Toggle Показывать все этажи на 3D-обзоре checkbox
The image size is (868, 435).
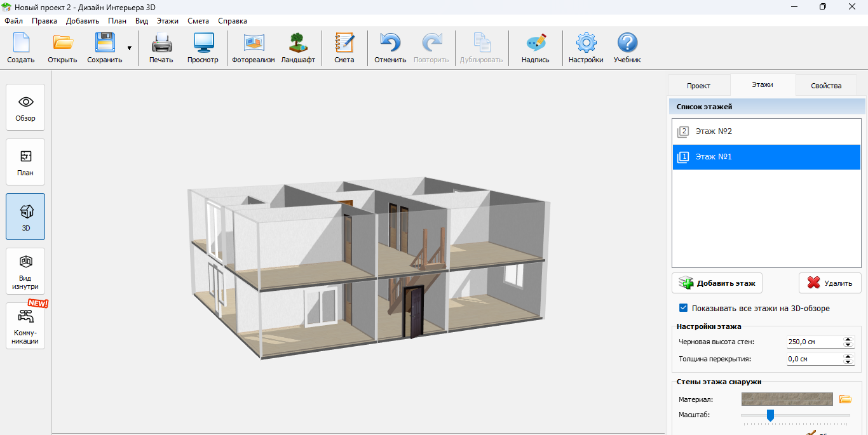click(684, 308)
